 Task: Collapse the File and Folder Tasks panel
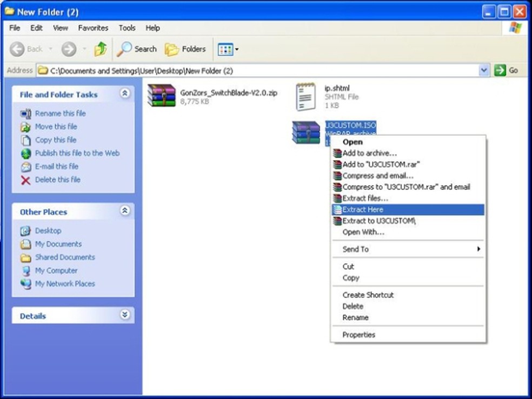click(125, 94)
